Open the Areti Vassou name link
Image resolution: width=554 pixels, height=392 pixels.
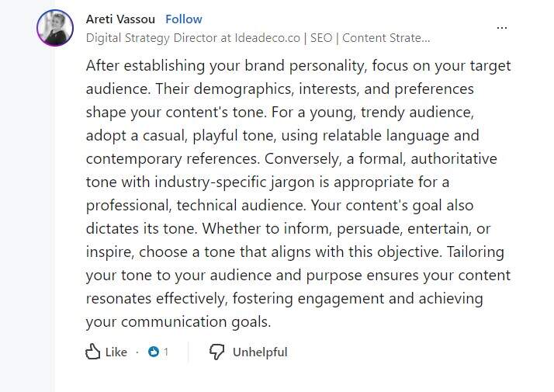(x=119, y=19)
